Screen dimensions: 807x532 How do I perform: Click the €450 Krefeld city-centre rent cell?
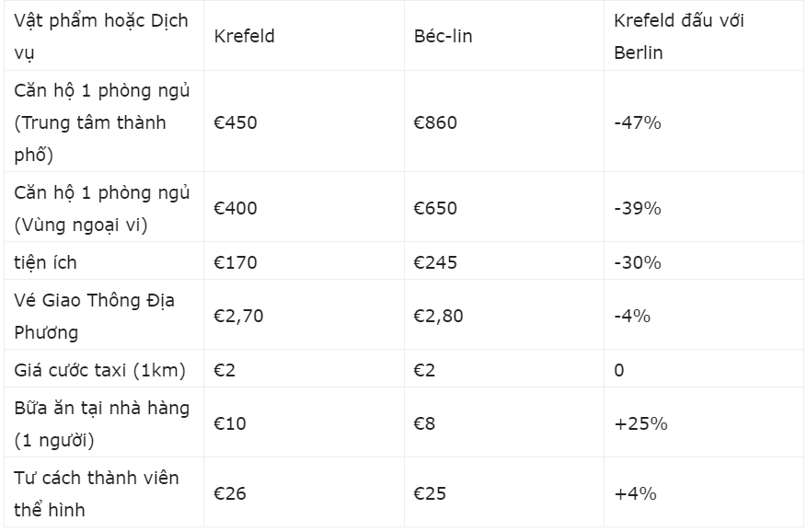(236, 122)
